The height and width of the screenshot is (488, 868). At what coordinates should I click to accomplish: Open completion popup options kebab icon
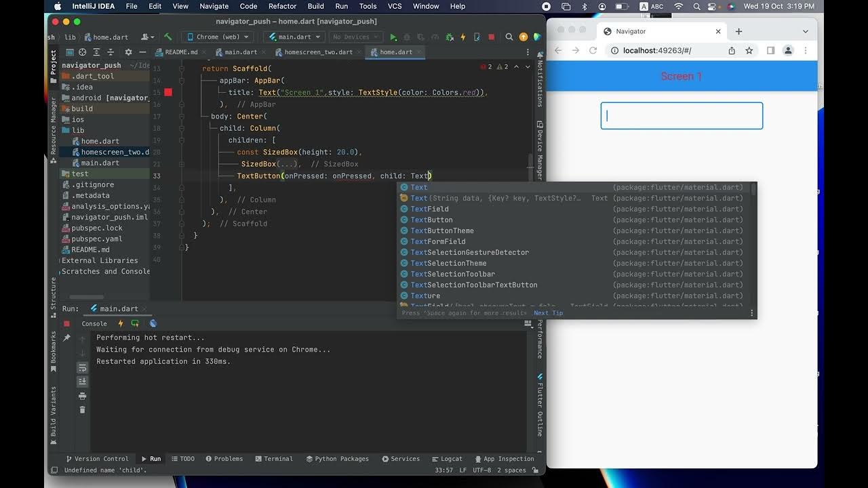(751, 313)
